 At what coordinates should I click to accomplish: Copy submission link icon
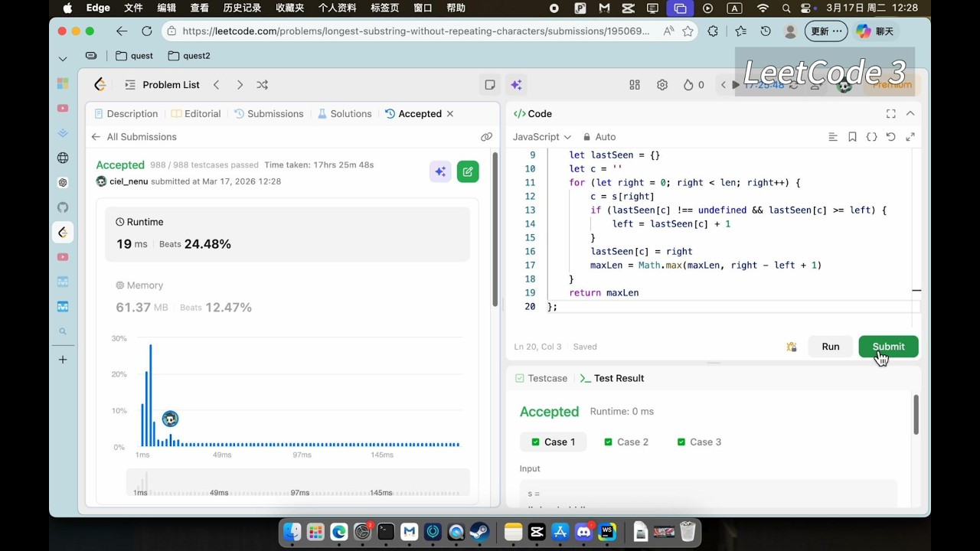(486, 137)
